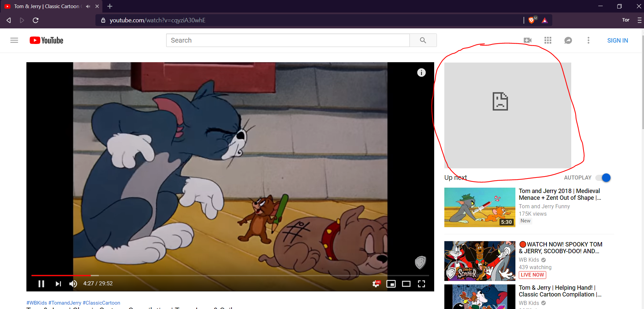Screen dimensions: 644x309
Task: Open the YouTube guide hamburger menu
Action: coord(14,40)
